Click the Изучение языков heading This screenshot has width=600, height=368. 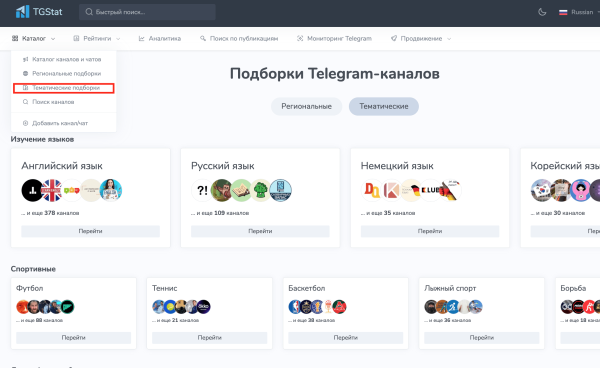pyautogui.click(x=42, y=139)
